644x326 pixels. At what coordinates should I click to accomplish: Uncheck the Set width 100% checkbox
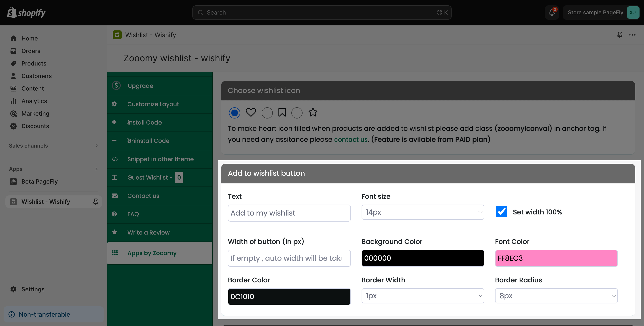point(502,212)
